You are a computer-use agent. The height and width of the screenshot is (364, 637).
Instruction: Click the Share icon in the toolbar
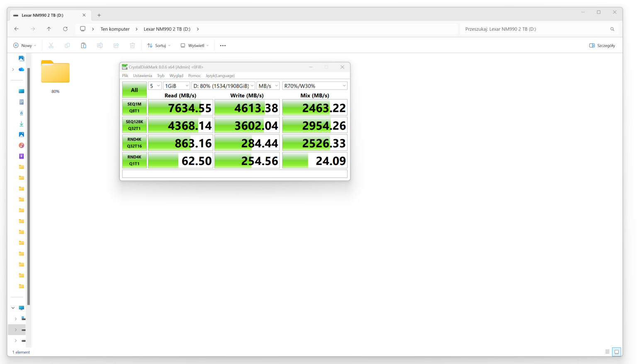click(x=116, y=45)
